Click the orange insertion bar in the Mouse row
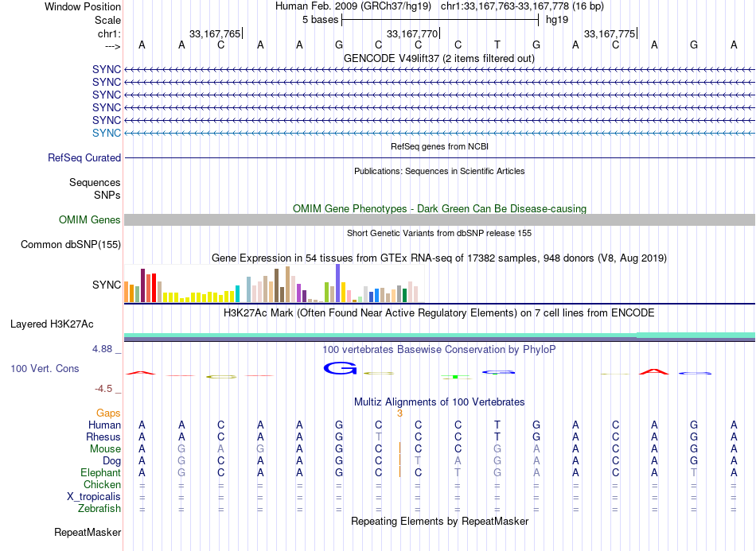This screenshot has height=551, width=756. [x=399, y=448]
